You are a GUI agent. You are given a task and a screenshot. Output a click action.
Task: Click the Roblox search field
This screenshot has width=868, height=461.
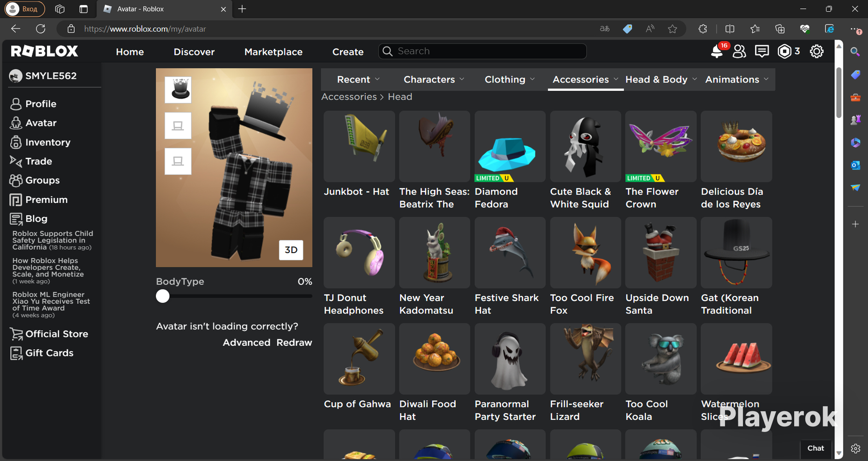pos(482,51)
